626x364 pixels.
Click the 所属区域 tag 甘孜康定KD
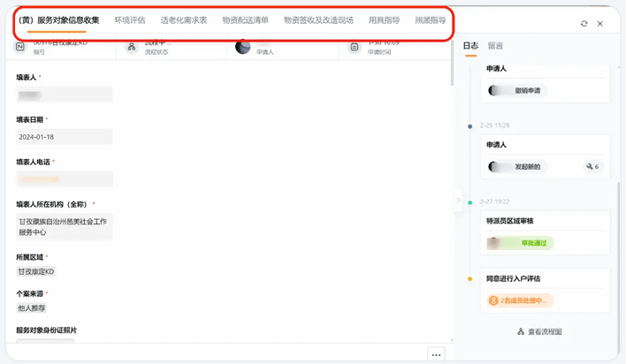pyautogui.click(x=36, y=272)
